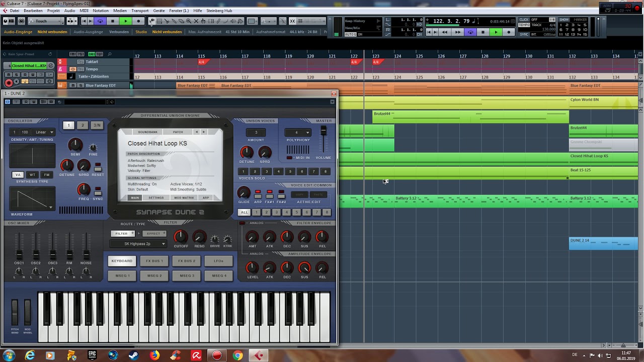The width and height of the screenshot is (644, 362).
Task: Click Play in the main toolbar transport
Action: tap(125, 21)
